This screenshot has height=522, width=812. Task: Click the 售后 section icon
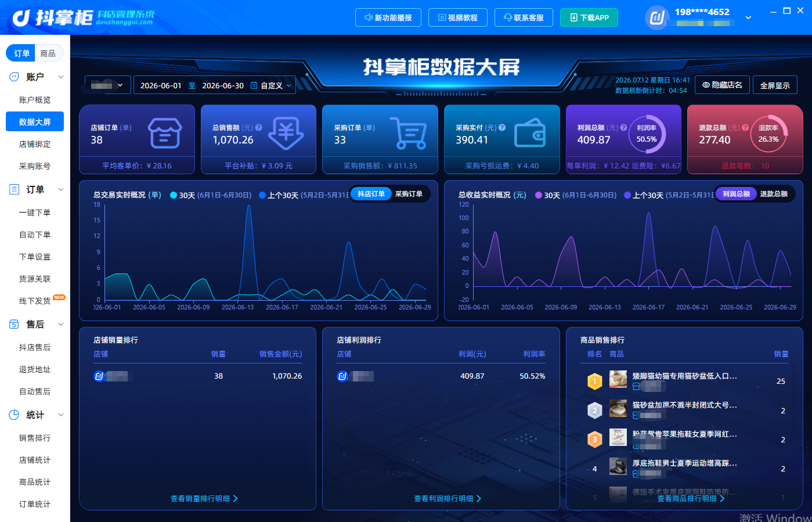(15, 324)
